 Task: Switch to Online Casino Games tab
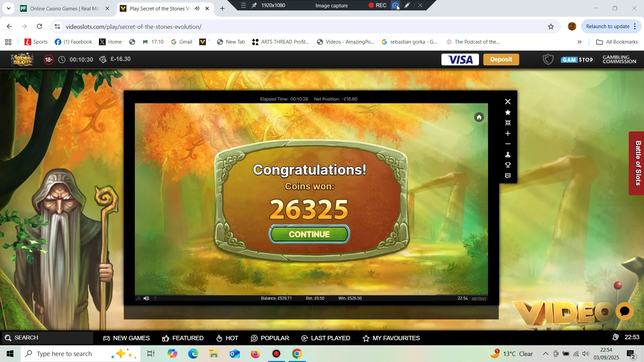pyautogui.click(x=64, y=8)
